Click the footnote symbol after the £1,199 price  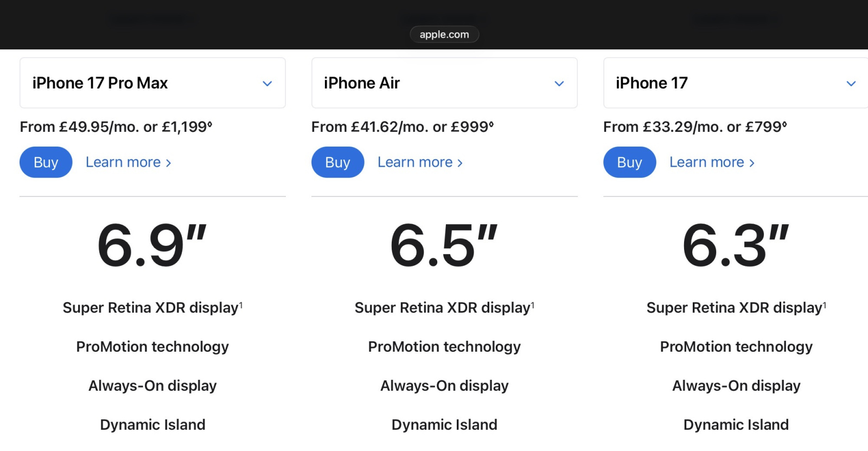tap(210, 124)
